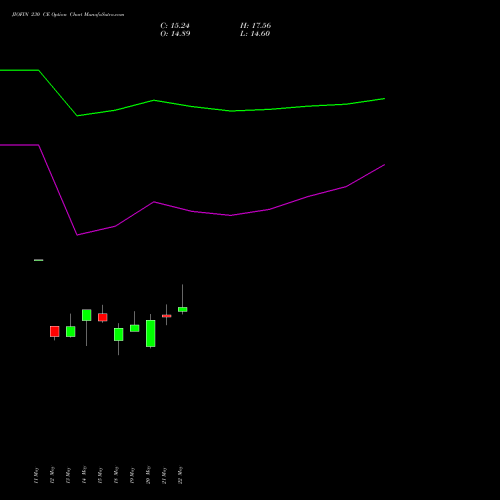The width and height of the screenshot is (500, 500).
Task: Click the 18 May date axis label
Action: click(116, 475)
